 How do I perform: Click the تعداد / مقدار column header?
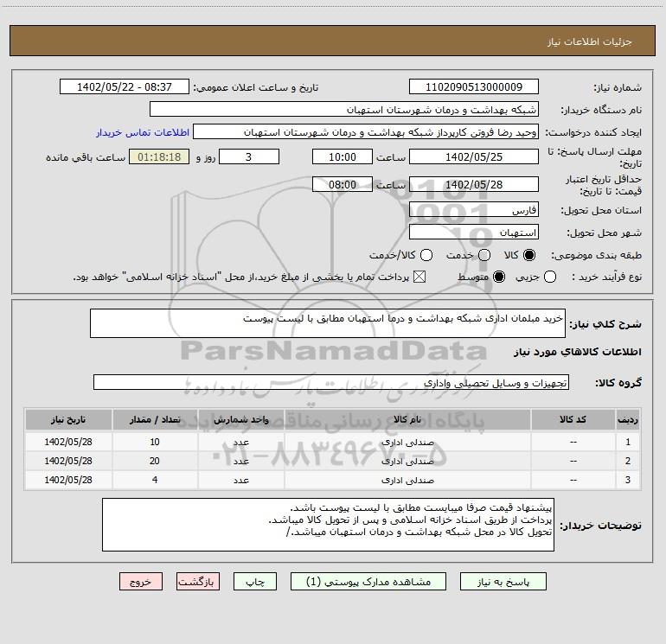[x=155, y=420]
